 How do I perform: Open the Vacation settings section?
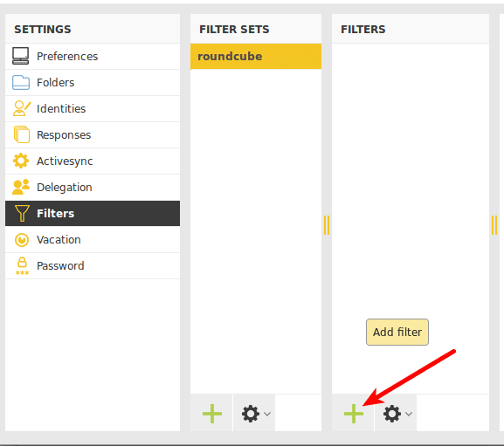(93, 239)
